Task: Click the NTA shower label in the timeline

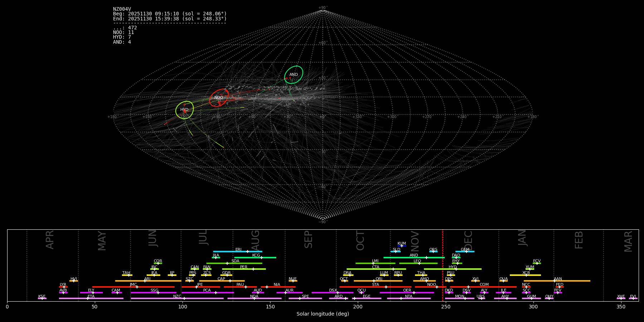Action: click(x=409, y=297)
